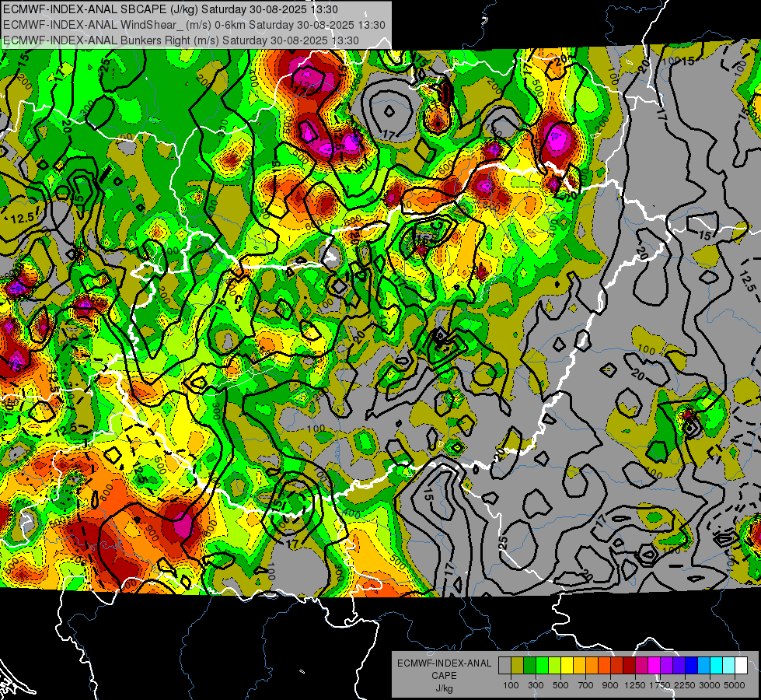Image resolution: width=761 pixels, height=700 pixels.
Task: Click the yellow-green legend swatch
Action: point(555,665)
